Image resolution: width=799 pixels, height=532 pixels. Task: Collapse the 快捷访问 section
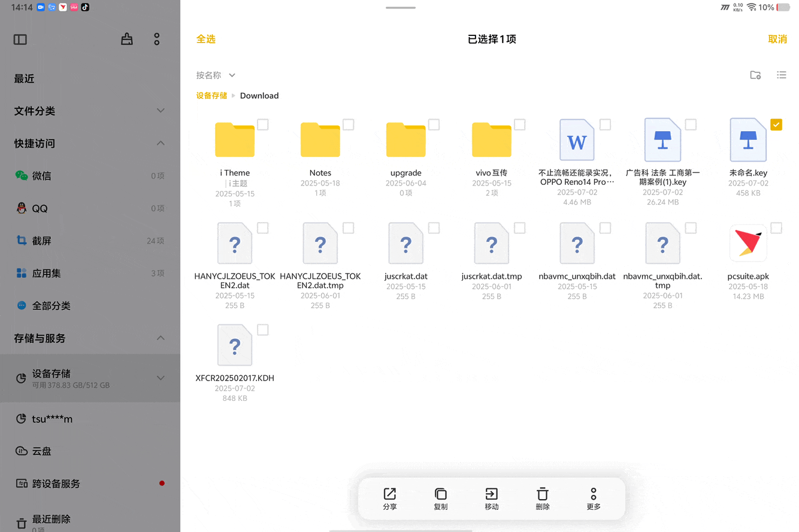pyautogui.click(x=161, y=143)
